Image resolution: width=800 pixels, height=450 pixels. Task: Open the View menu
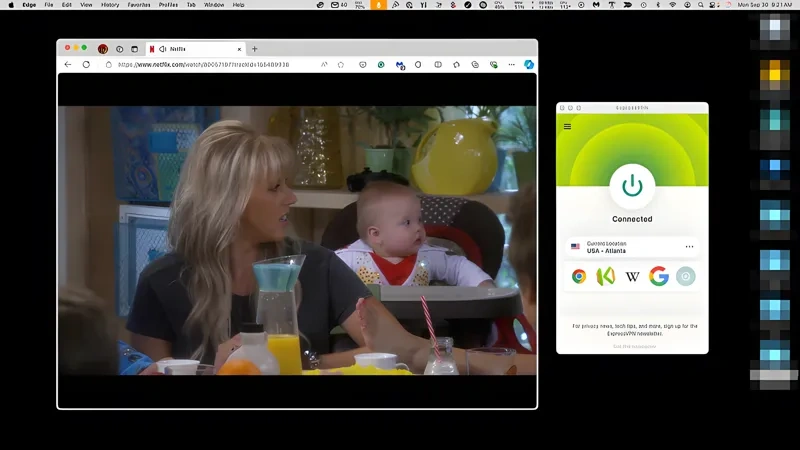(x=86, y=5)
